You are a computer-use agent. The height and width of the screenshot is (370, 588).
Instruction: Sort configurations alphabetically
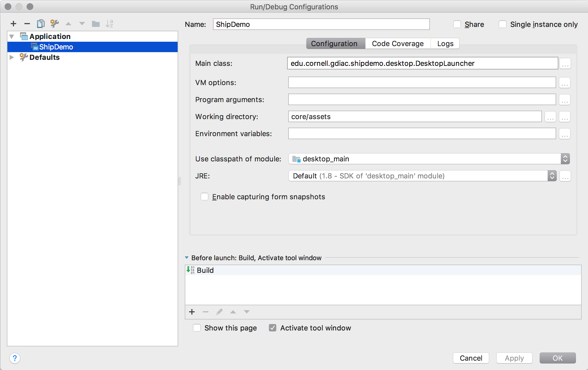(109, 24)
